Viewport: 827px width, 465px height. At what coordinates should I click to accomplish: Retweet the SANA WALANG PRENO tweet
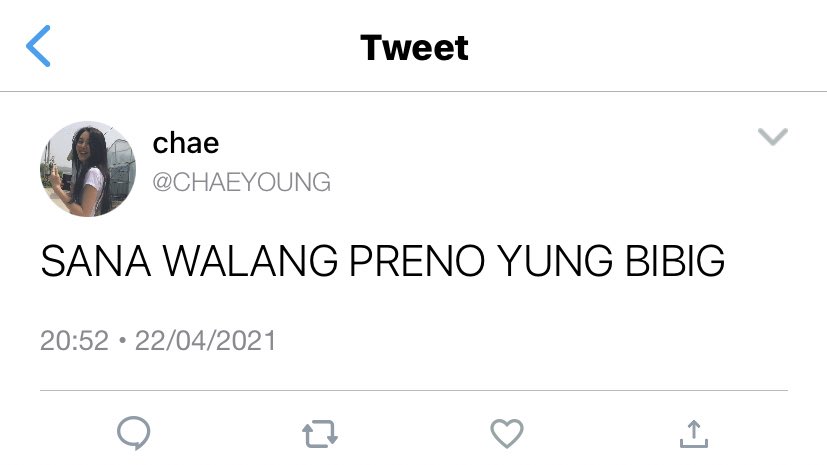[320, 434]
